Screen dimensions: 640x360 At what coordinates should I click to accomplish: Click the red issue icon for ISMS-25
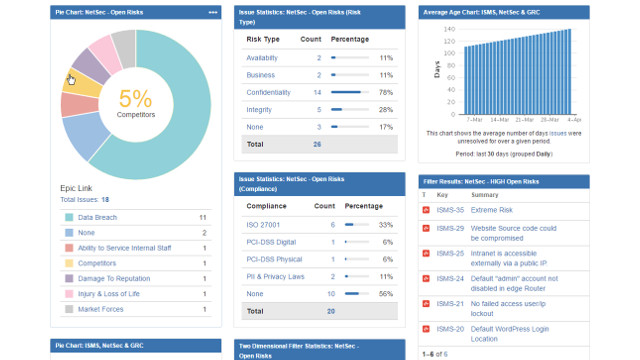tap(426, 253)
